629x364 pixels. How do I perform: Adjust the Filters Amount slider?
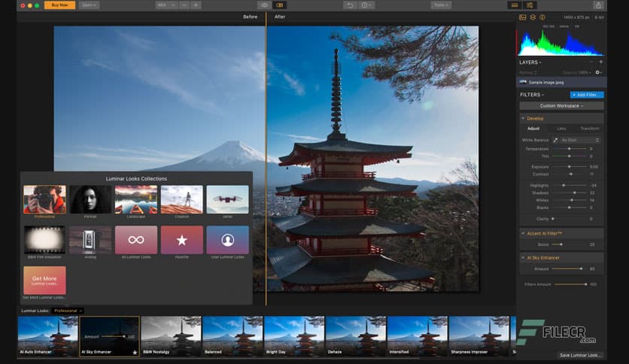570,284
